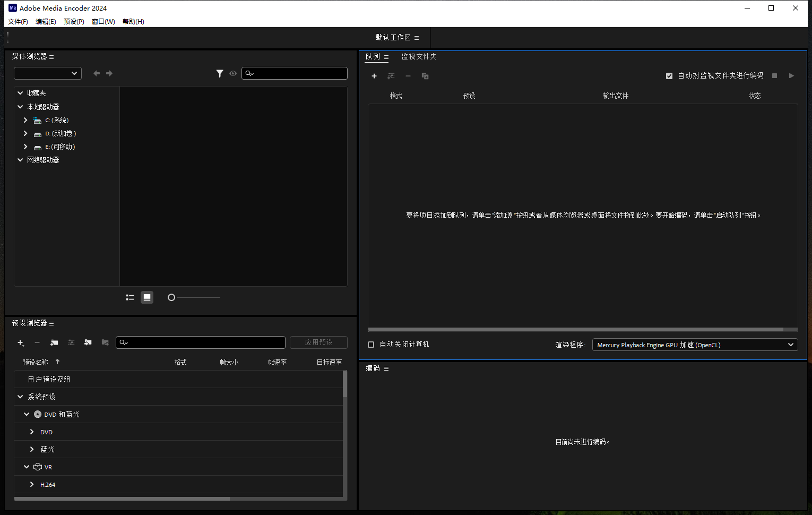The image size is (812, 515).
Task: Collapse the 网络驱动器 node
Action: tap(20, 160)
